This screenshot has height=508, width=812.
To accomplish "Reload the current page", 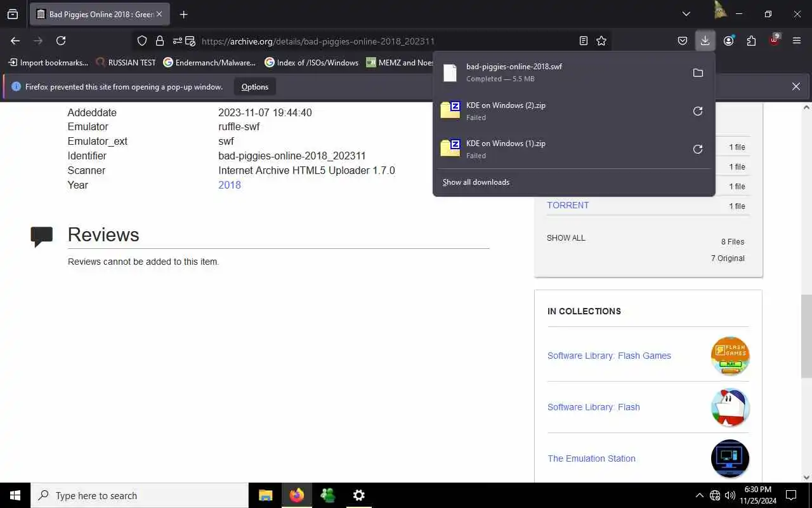I will tap(61, 41).
